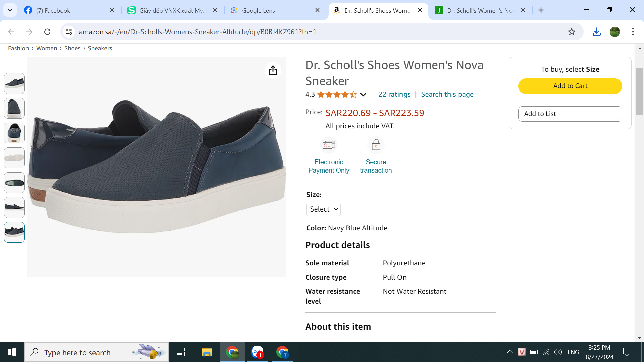Image resolution: width=644 pixels, height=362 pixels.
Task: Click the share icon on product image
Action: 273,70
